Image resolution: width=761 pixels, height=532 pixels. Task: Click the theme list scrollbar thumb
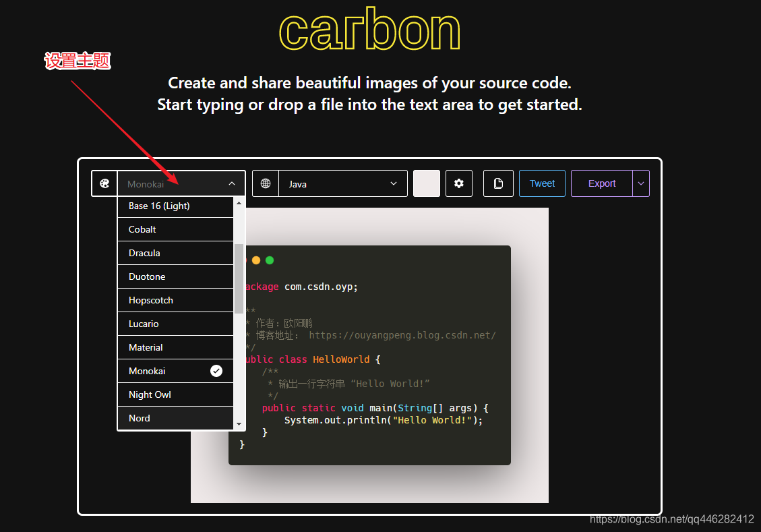click(239, 278)
